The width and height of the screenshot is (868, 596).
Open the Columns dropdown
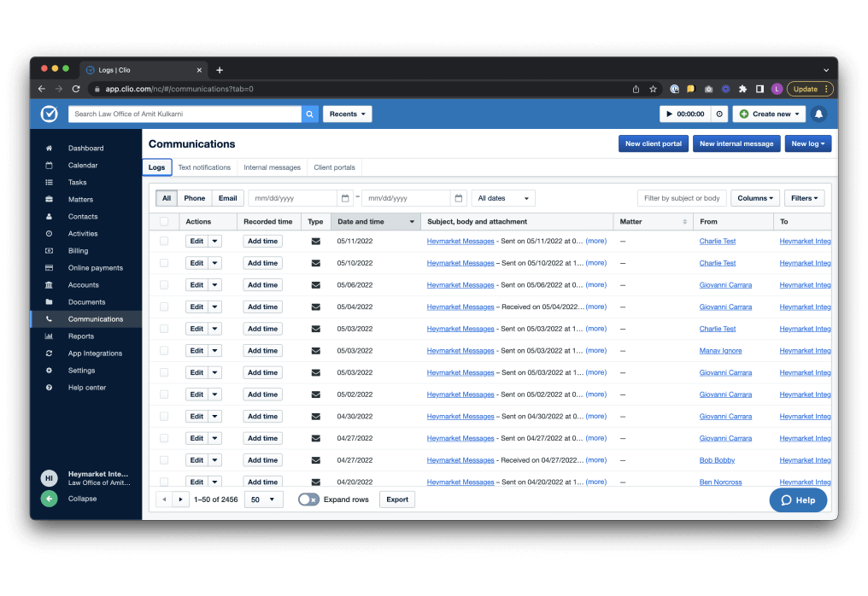coord(755,198)
